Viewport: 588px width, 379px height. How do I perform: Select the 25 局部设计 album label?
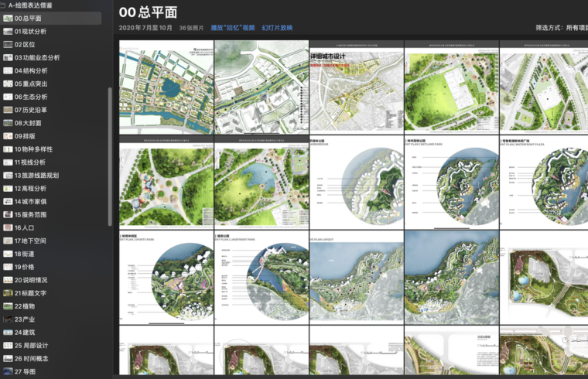tap(31, 346)
